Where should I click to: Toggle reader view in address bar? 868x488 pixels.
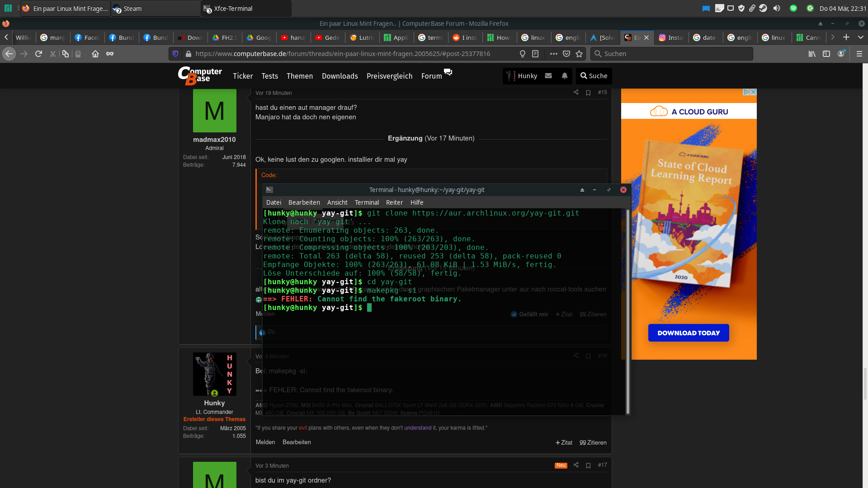tap(535, 54)
